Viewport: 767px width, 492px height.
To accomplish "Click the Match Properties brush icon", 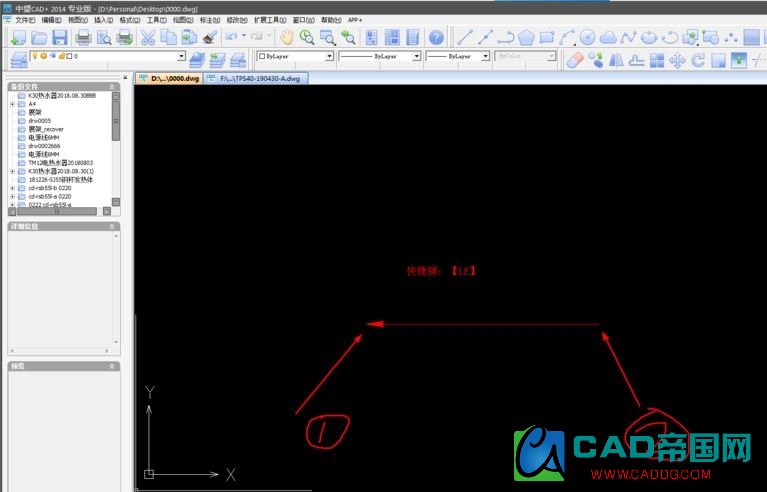I will pyautogui.click(x=210, y=38).
